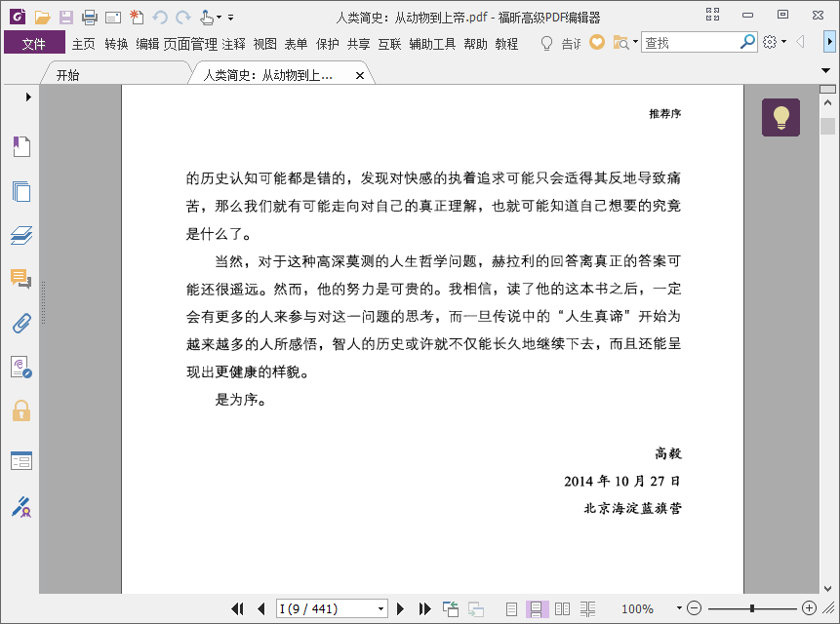
Task: Click the zoom out minus button
Action: pyautogui.click(x=694, y=608)
